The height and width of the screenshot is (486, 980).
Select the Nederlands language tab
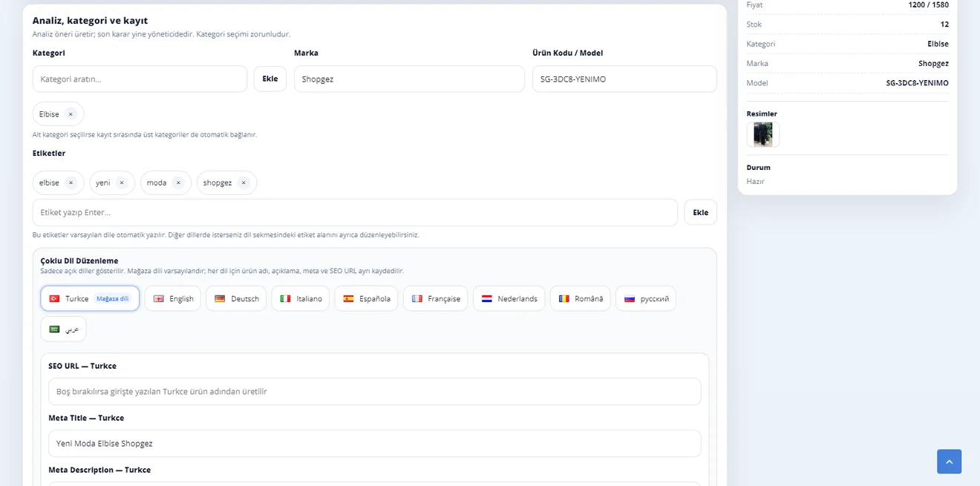click(509, 298)
